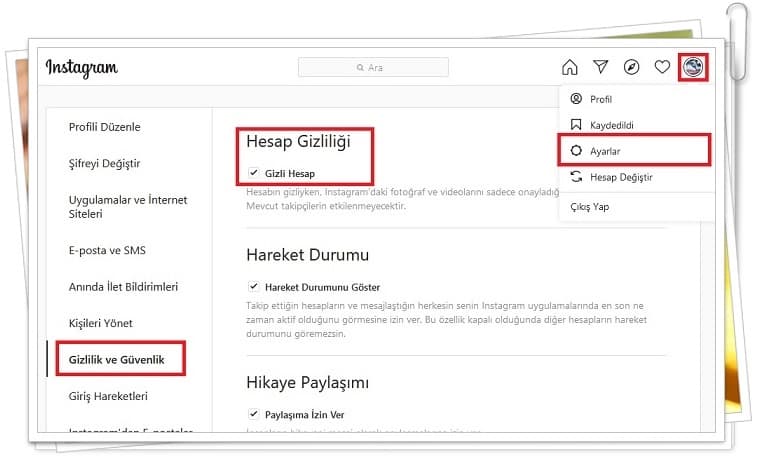Open Profili Düzenle settings section
The image size is (757, 457).
click(104, 127)
